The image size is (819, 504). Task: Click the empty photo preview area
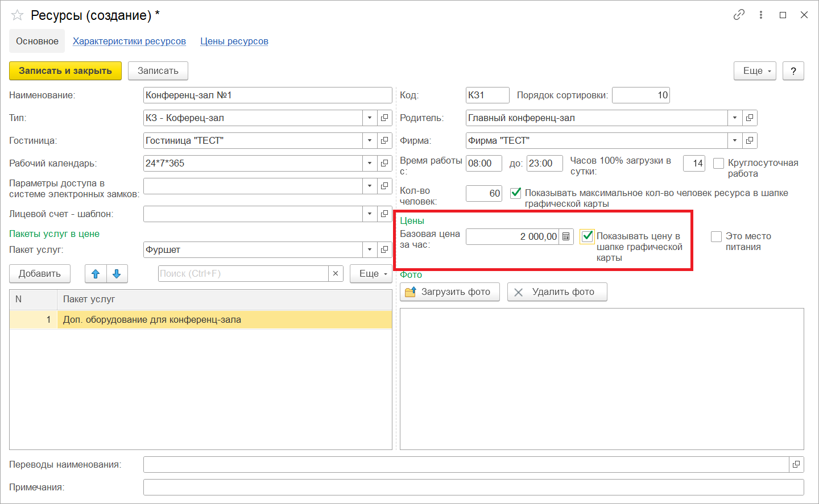coord(602,379)
